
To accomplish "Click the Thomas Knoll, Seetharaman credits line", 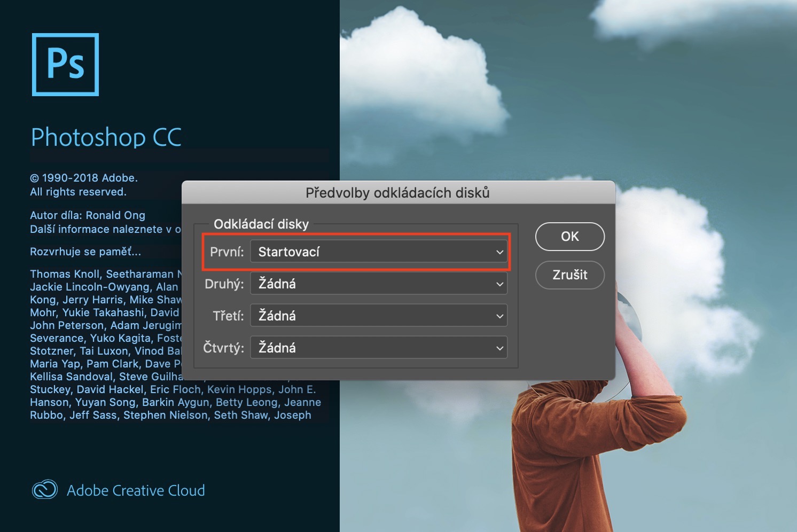I will pos(106,274).
